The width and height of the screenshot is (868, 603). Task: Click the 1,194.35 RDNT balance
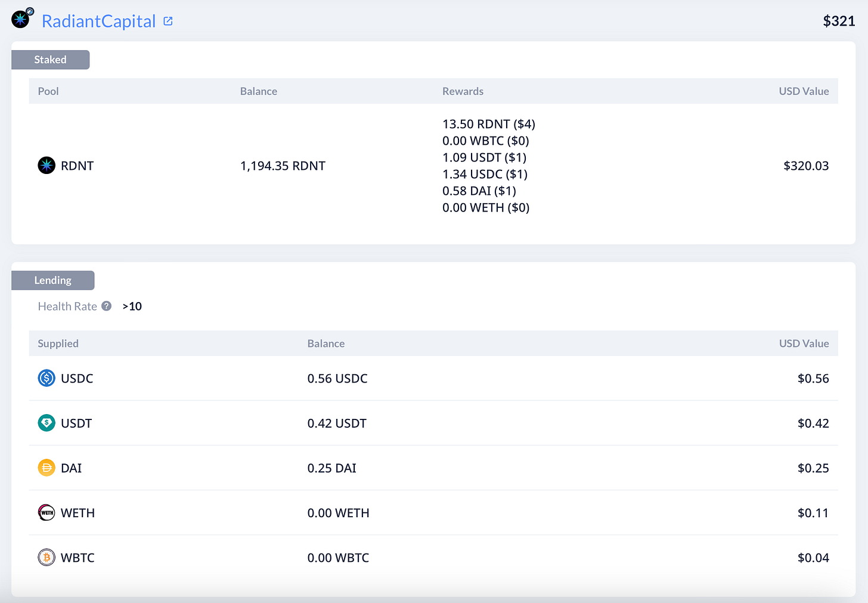coord(283,166)
